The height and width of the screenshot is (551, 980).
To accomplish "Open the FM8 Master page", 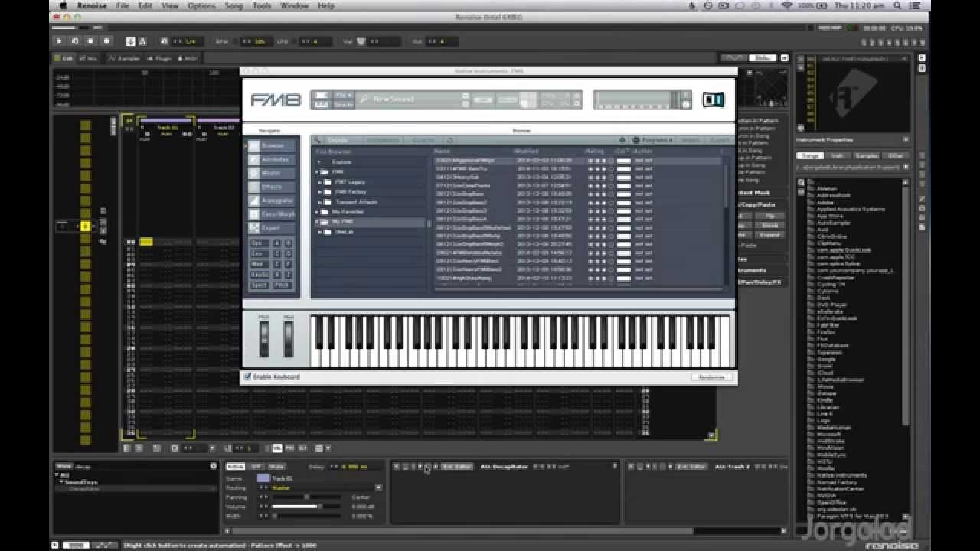I will (x=272, y=173).
